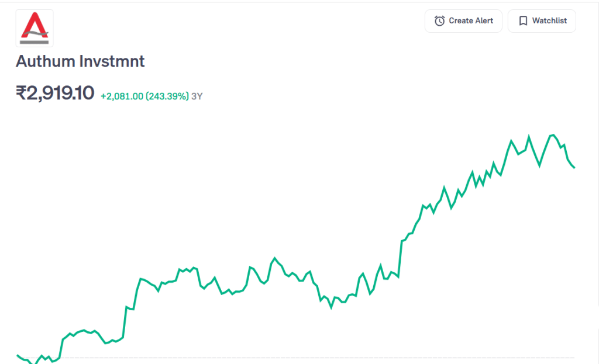
Task: Click the starting leftmost point of chart line
Action: click(x=18, y=355)
